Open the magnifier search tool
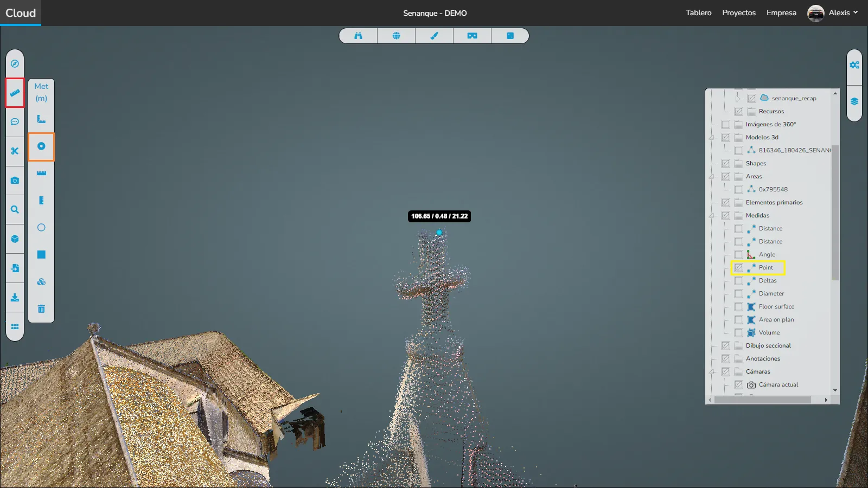The image size is (868, 488). 15,209
